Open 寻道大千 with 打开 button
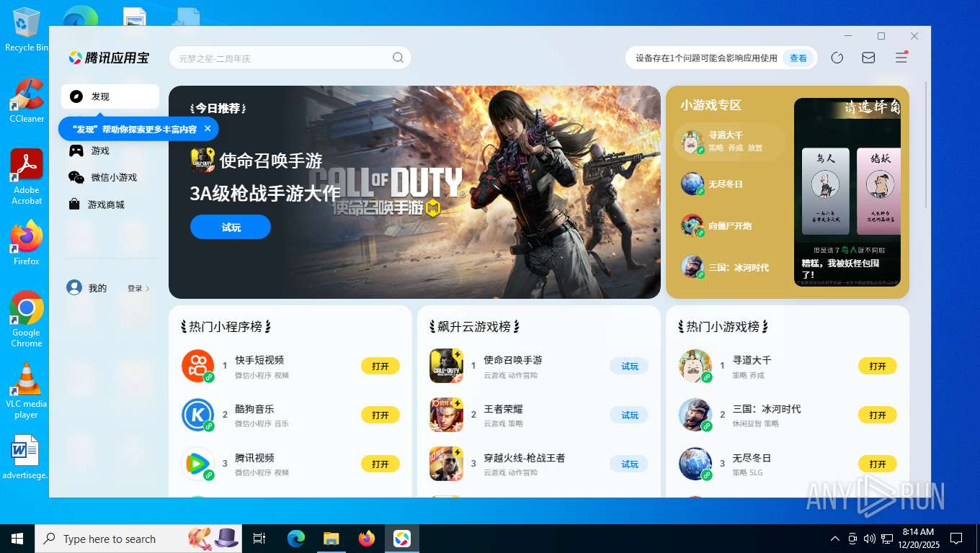Screen dimensions: 980x553 [878, 366]
